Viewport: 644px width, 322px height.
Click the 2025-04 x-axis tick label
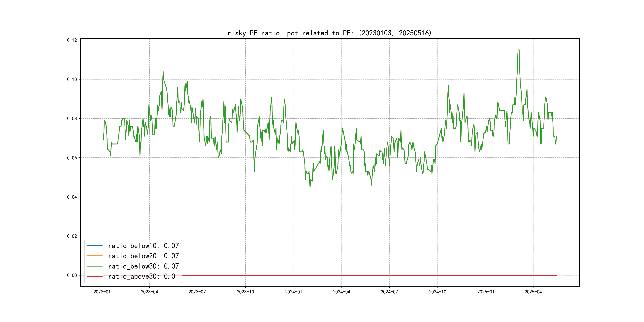pyautogui.click(x=533, y=292)
